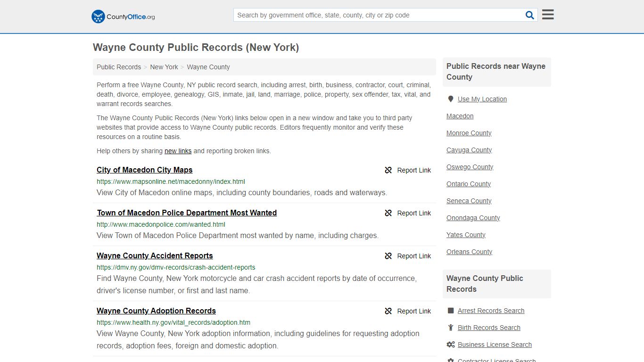Visit dmv.ny.gov crash-accident-reports URL

pos(176,267)
